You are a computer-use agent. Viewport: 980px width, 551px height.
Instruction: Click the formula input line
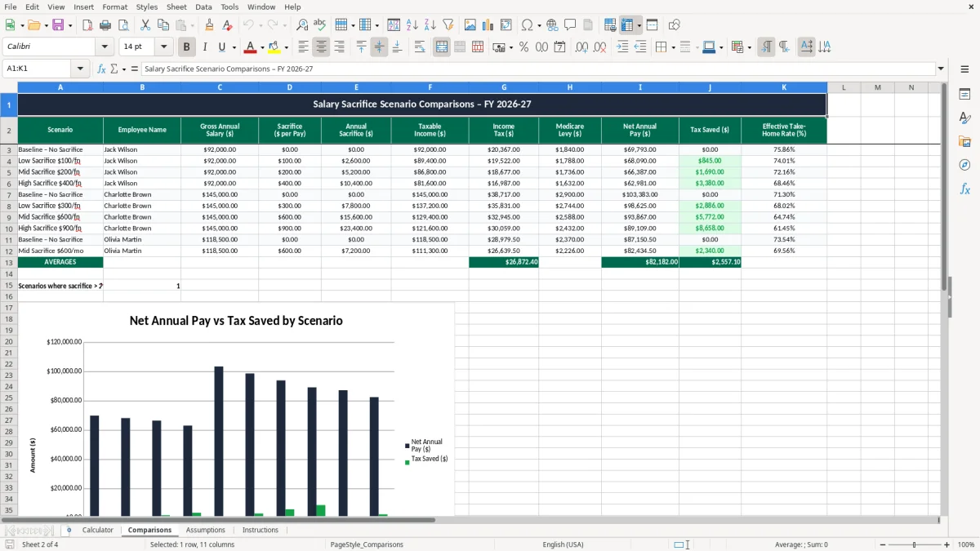pyautogui.click(x=537, y=69)
